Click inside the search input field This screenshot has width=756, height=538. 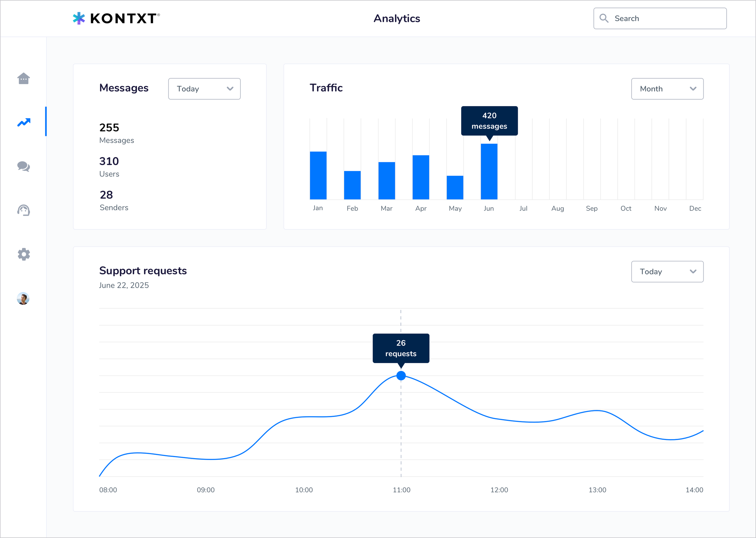pos(662,18)
